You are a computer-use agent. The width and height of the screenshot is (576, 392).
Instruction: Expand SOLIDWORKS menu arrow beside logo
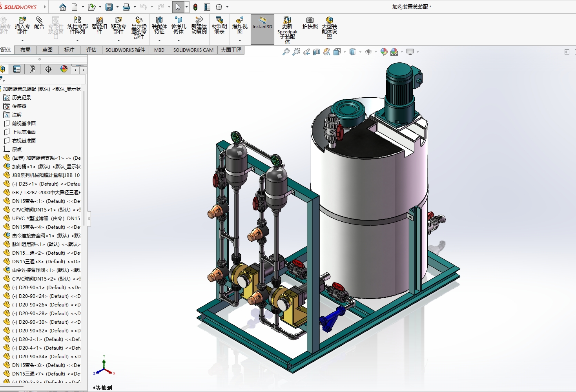coord(45,7)
